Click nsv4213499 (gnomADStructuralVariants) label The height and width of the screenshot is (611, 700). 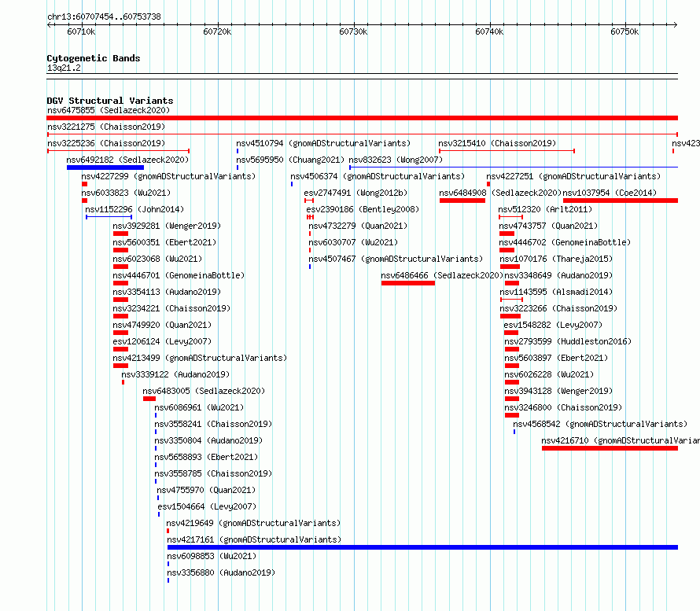(x=200, y=358)
